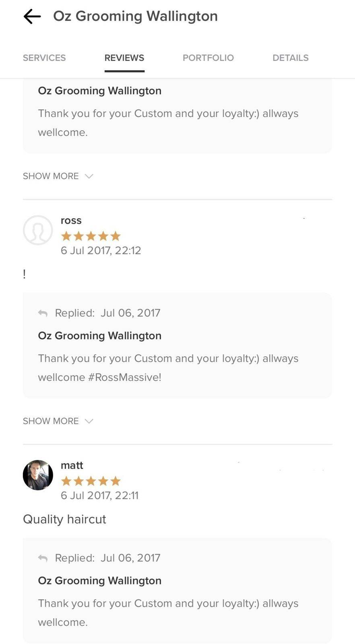This screenshot has height=644, width=355.
Task: Click reviewer name ross
Action: [71, 221]
